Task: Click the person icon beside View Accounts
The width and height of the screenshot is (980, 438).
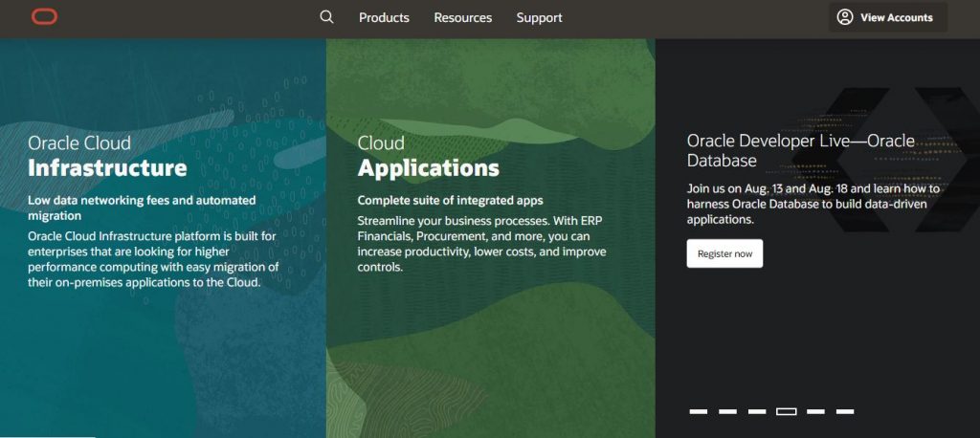Action: pos(844,17)
